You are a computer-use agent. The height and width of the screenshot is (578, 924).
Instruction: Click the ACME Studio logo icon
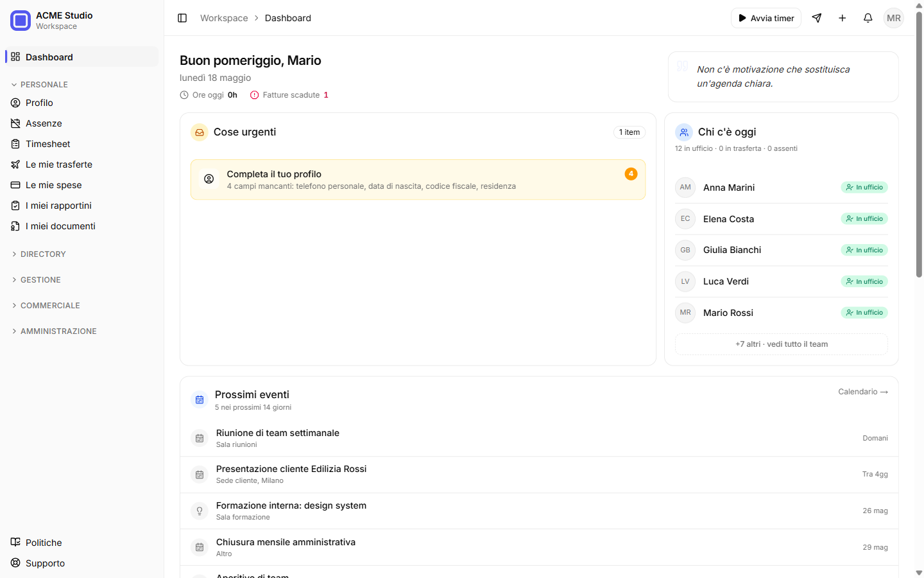[x=21, y=21]
